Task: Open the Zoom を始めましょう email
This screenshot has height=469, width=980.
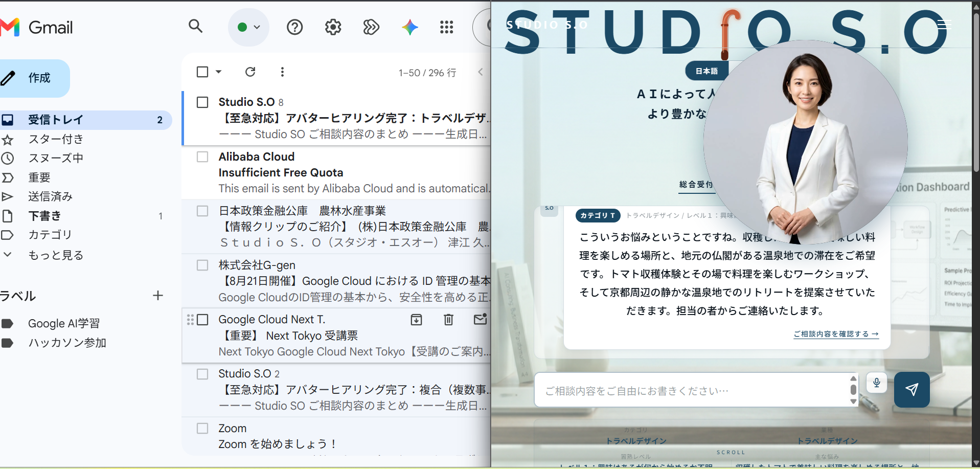Action: click(336, 436)
